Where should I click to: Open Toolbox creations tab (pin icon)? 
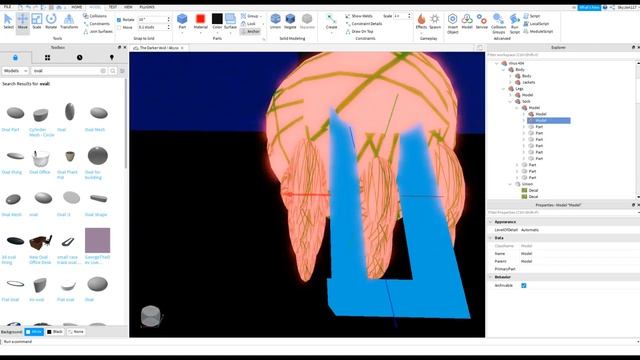pyautogui.click(x=111, y=58)
